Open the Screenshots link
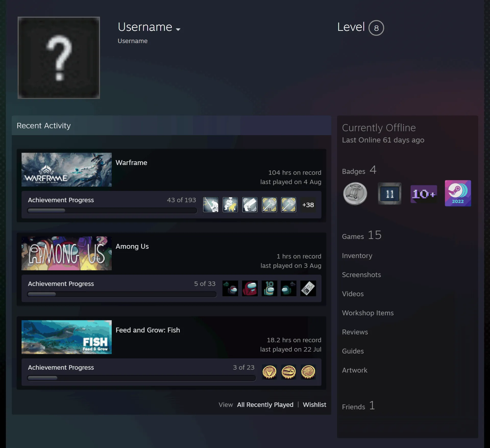The image size is (490, 448). tap(361, 275)
